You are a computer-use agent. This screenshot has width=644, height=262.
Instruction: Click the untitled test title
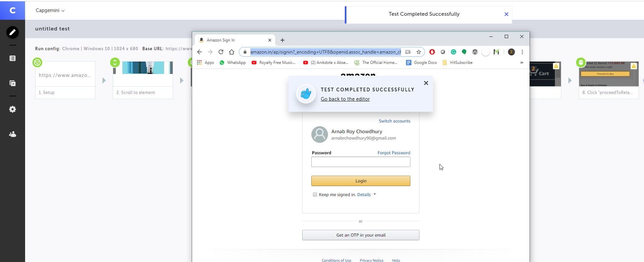pyautogui.click(x=53, y=29)
